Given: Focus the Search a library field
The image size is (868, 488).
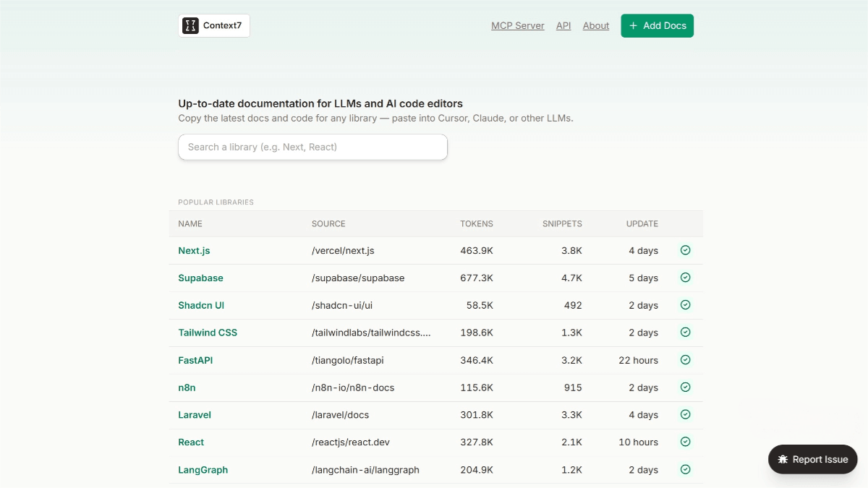Looking at the screenshot, I should tap(312, 147).
